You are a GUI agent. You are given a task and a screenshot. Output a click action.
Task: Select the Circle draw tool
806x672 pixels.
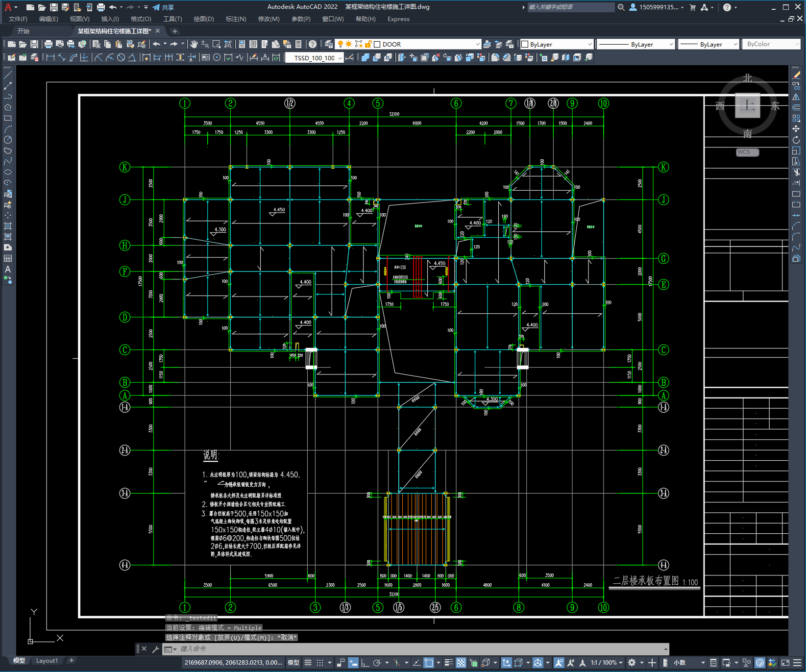(8, 140)
